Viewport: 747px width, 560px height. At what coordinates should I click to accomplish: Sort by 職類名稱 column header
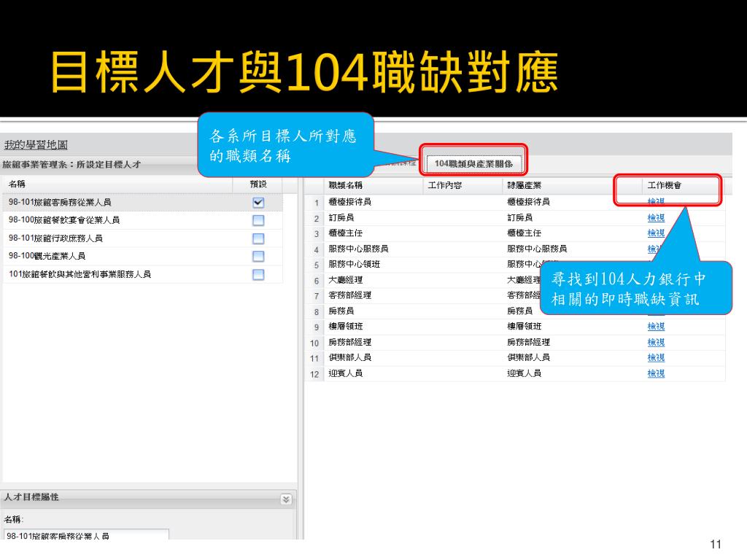pyautogui.click(x=373, y=185)
